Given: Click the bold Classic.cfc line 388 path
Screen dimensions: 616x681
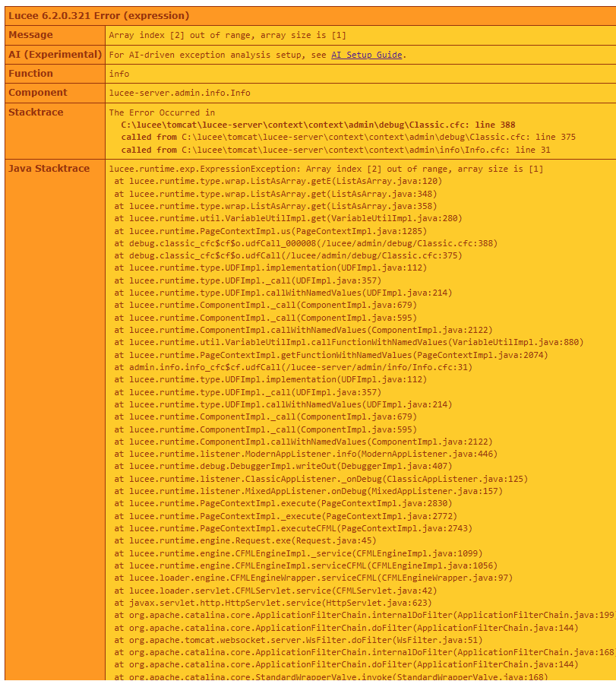Looking at the screenshot, I should (x=318, y=125).
